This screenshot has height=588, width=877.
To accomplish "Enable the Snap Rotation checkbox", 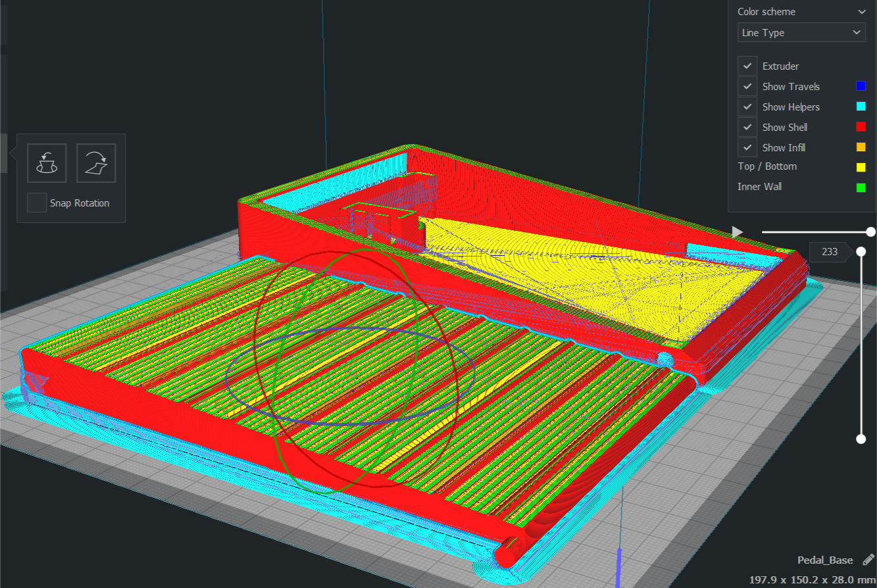I will click(37, 203).
